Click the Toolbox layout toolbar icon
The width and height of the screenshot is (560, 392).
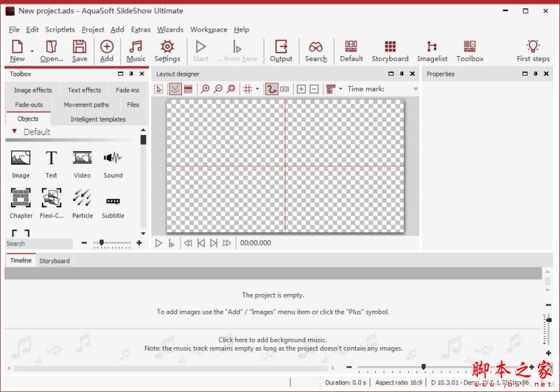470,50
